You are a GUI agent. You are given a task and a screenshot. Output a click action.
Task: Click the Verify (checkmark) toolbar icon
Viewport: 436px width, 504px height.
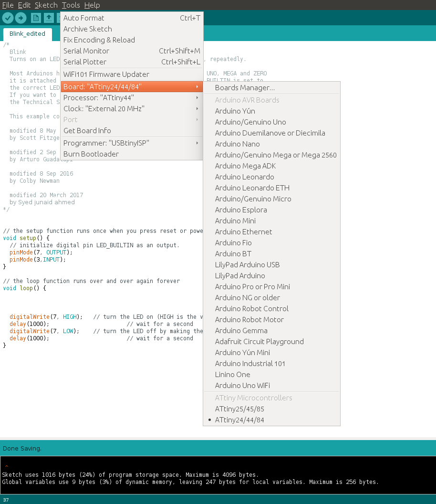(x=8, y=17)
